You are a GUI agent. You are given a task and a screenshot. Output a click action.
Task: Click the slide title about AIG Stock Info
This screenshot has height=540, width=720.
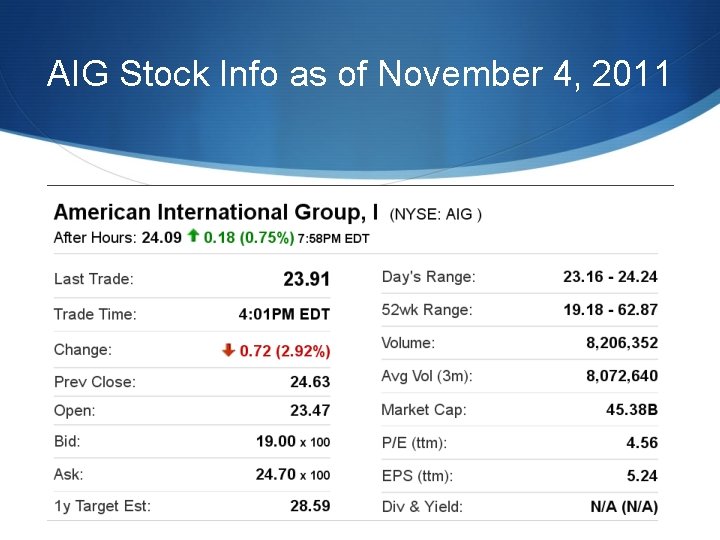(358, 74)
